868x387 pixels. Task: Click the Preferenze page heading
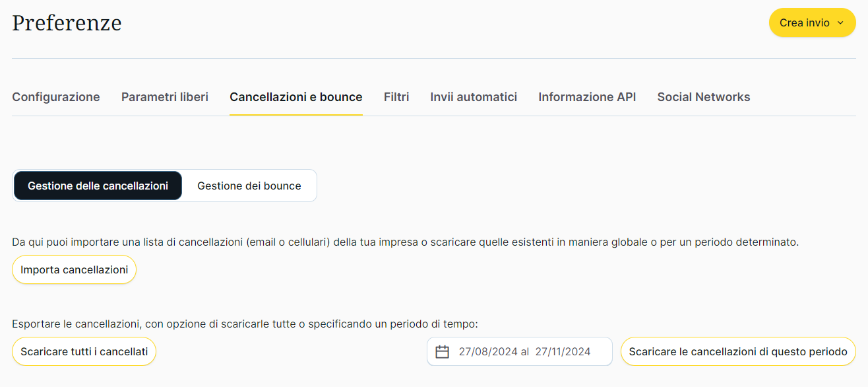point(67,23)
